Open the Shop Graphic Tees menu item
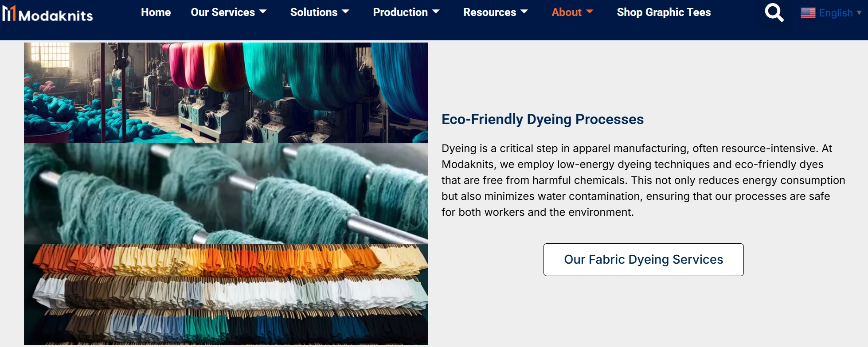Screen dimensions: 868x347 (x=664, y=12)
